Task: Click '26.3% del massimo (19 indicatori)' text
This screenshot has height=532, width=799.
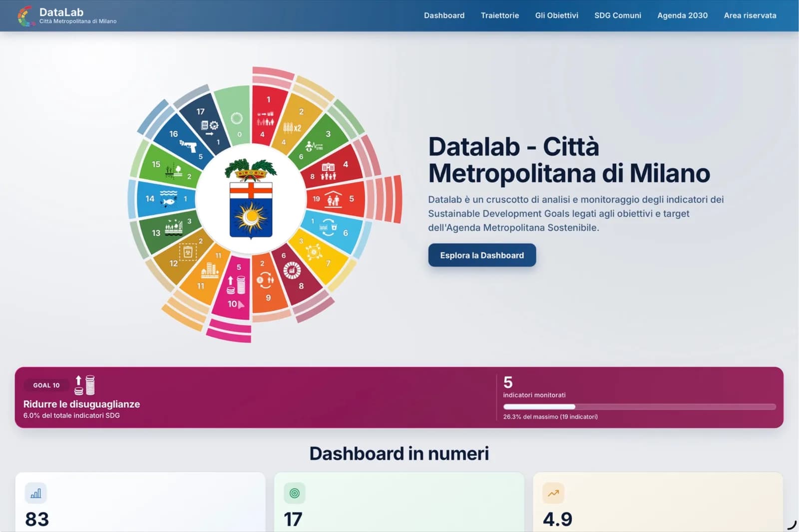Action: [x=550, y=417]
